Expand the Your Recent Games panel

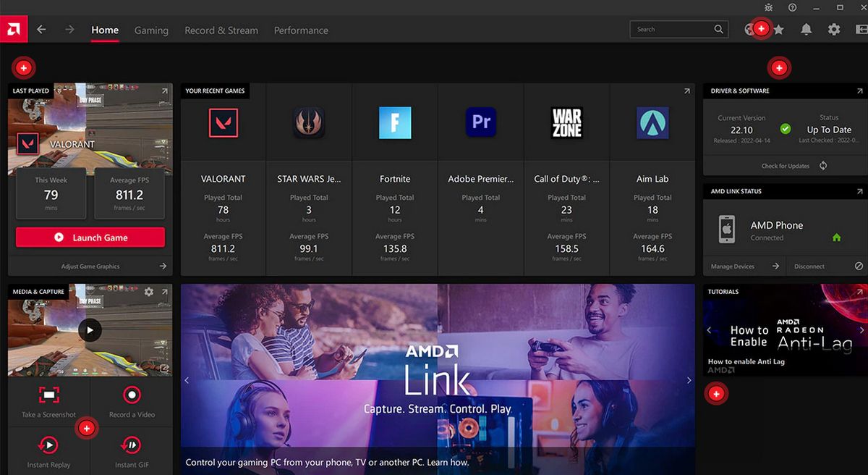(x=686, y=91)
